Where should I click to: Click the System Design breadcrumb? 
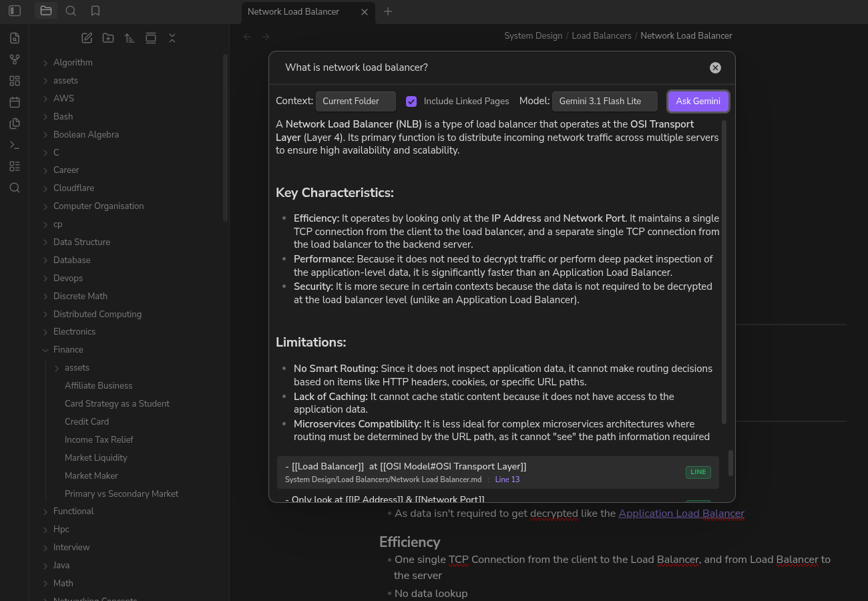click(533, 36)
